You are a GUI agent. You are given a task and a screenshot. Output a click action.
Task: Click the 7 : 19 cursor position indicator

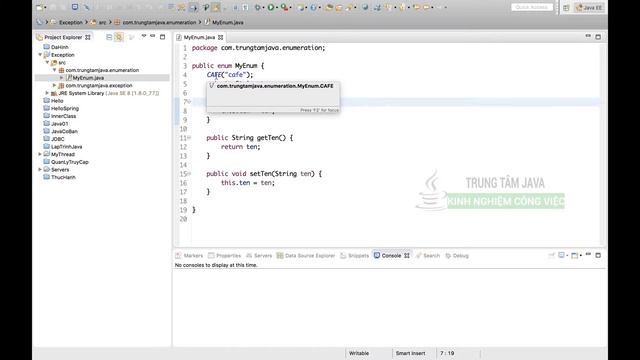447,353
